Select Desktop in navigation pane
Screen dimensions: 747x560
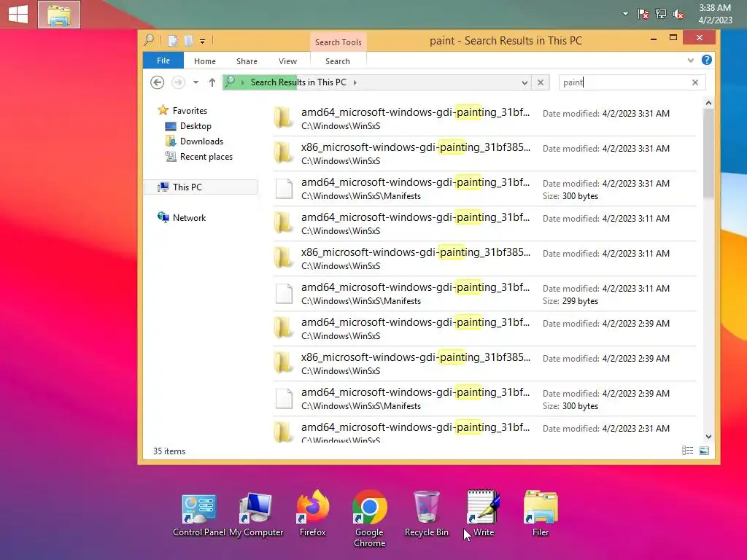pos(189,125)
